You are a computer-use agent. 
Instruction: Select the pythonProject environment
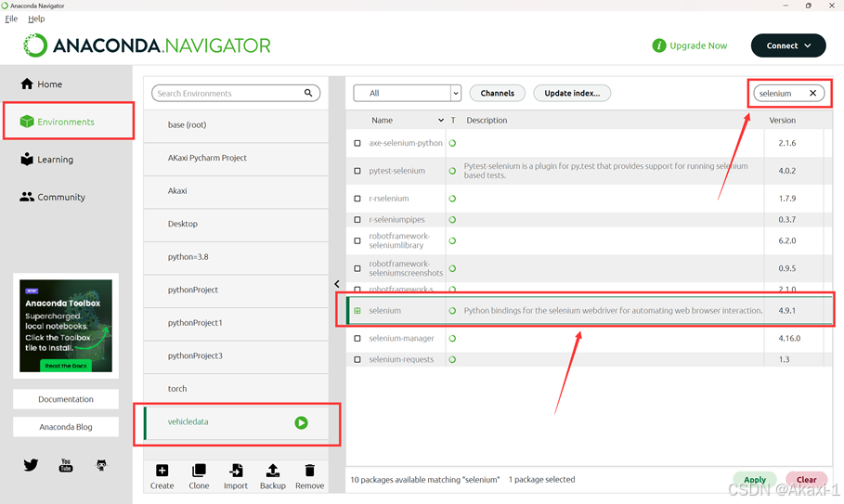236,290
